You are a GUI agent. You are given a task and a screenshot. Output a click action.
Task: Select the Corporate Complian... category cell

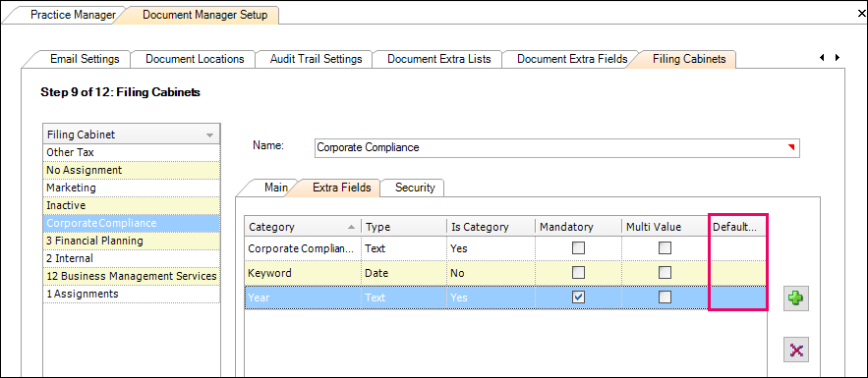[x=303, y=248]
